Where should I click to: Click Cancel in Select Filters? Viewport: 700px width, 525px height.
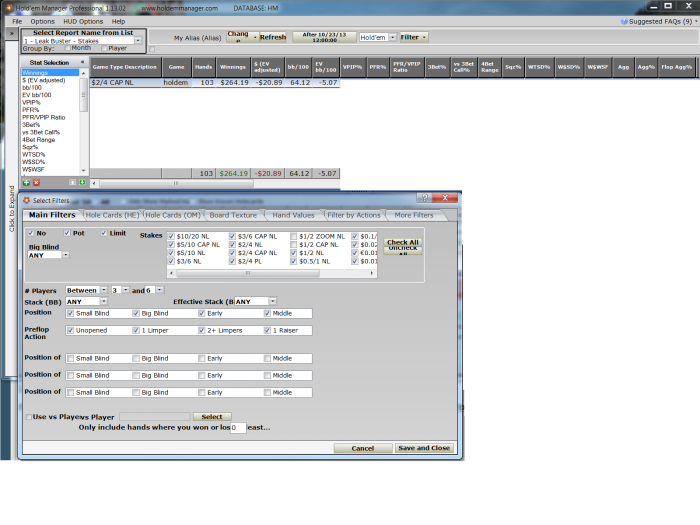click(362, 448)
